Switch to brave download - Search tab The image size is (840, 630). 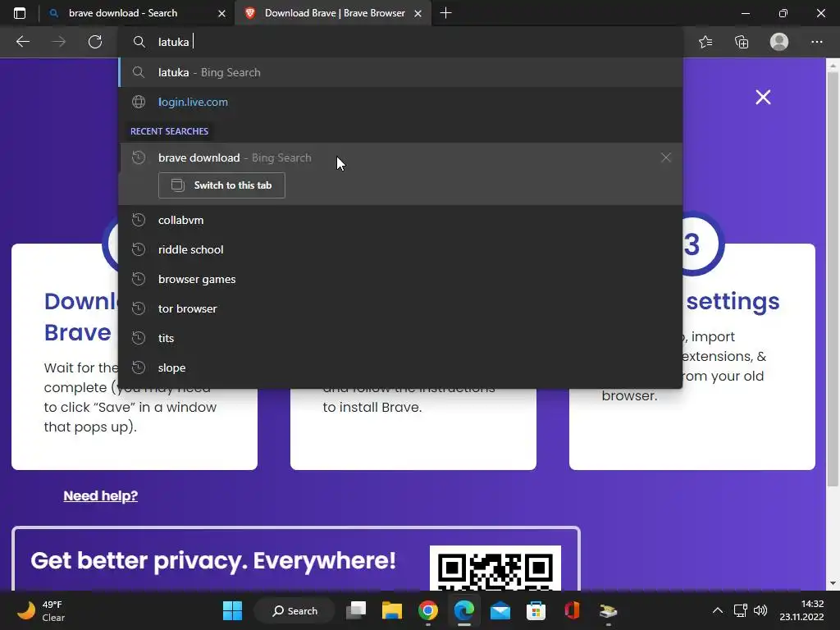pos(137,13)
